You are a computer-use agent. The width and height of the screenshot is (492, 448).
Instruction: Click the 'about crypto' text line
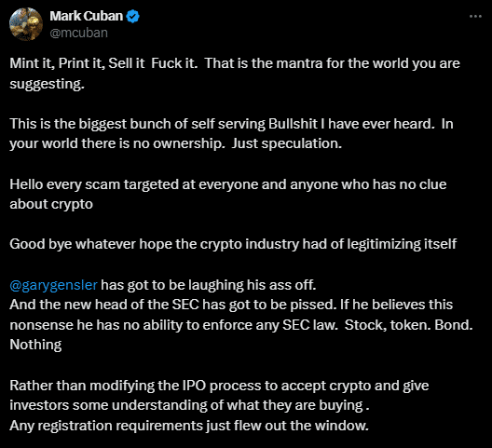click(x=51, y=204)
